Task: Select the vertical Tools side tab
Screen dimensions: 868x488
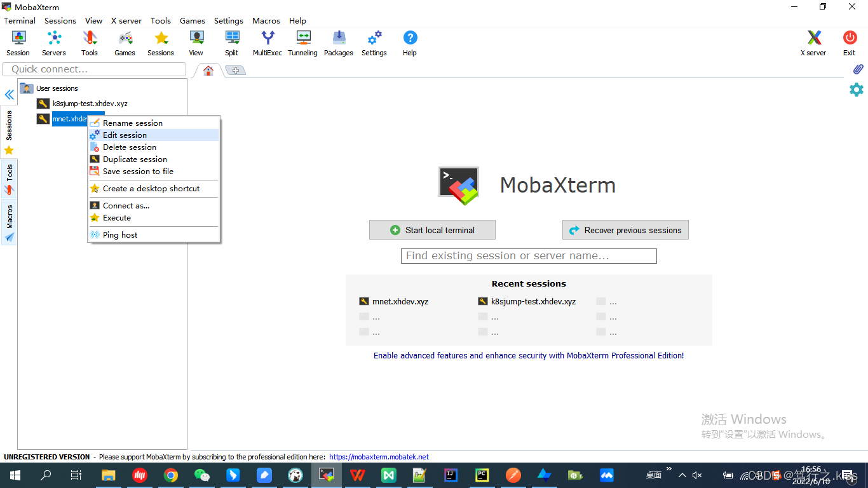Action: click(9, 179)
